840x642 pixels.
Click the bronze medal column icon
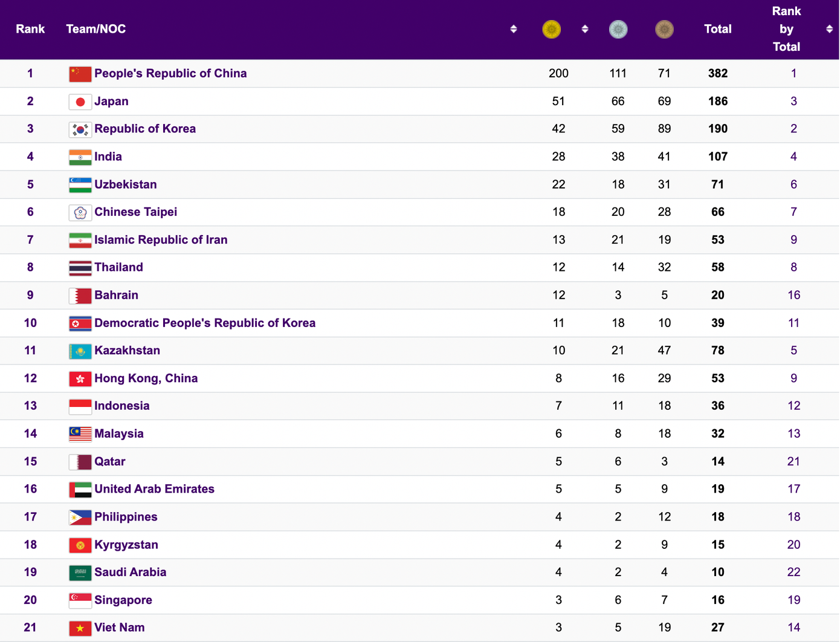click(664, 29)
